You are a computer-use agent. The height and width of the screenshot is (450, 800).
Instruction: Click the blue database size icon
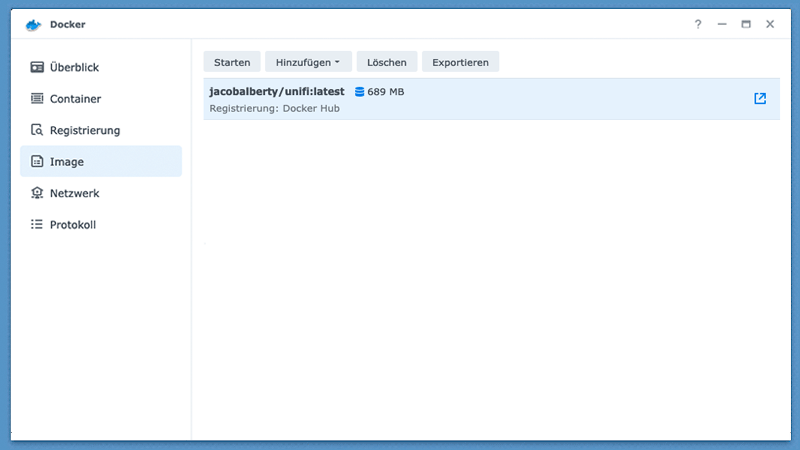[360, 92]
